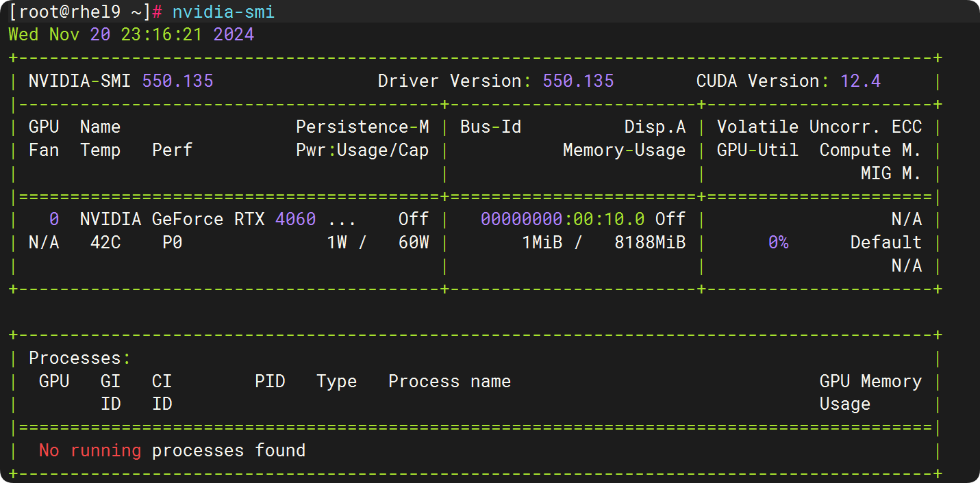
Task: Select the typed nvidia-smi command
Action: (x=224, y=12)
